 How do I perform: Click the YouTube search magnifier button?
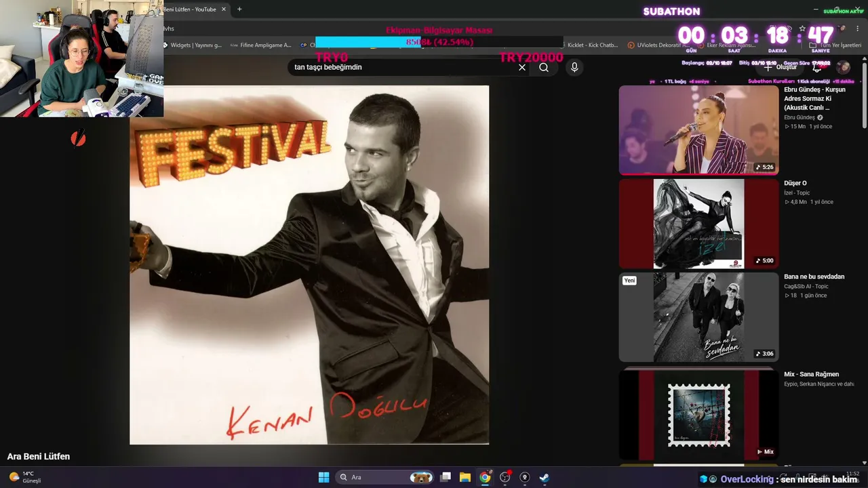[544, 68]
